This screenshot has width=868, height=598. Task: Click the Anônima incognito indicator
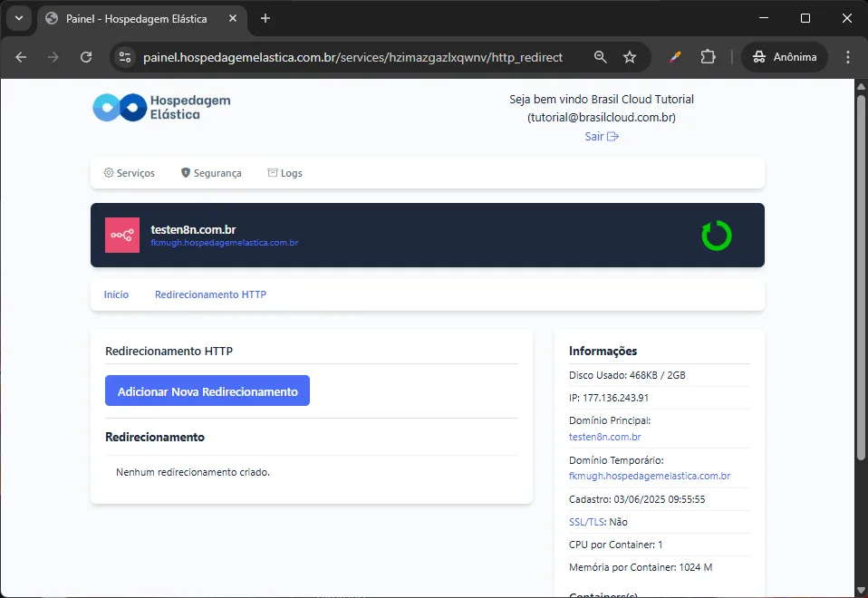click(x=785, y=57)
